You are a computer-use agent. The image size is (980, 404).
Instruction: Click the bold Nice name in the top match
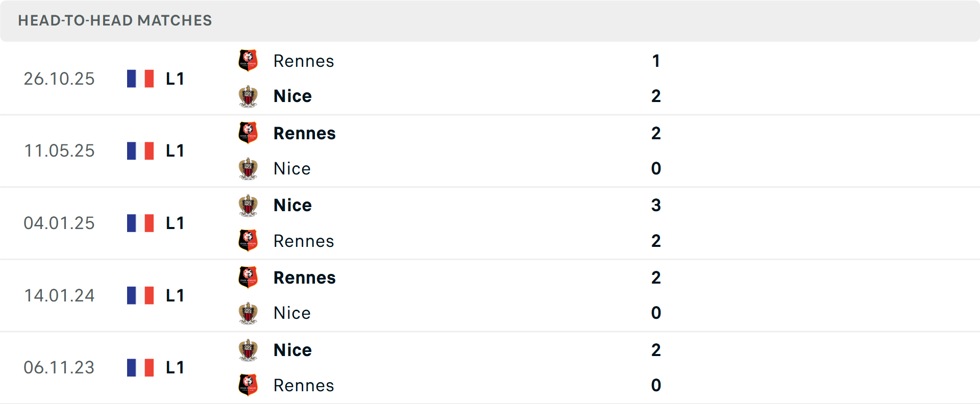[292, 96]
